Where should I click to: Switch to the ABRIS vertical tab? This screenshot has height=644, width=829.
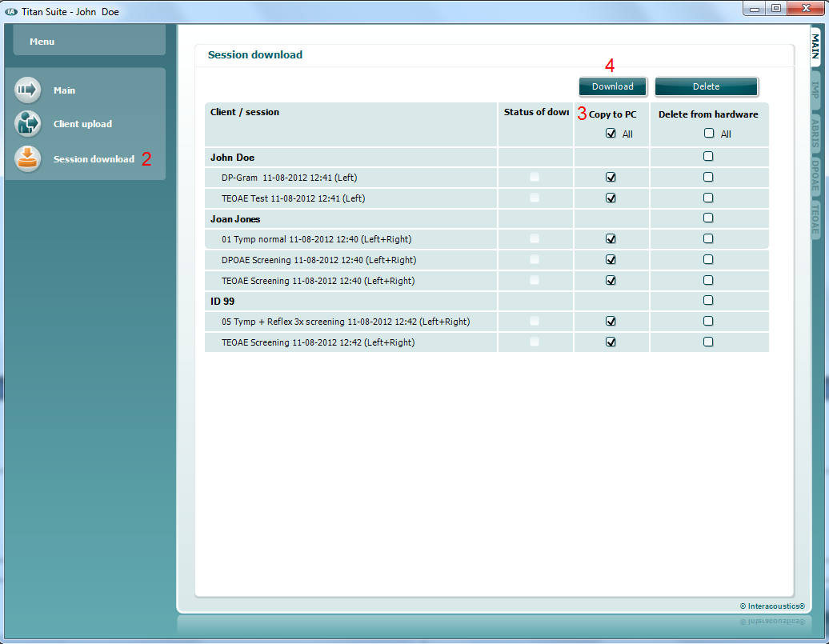click(815, 134)
